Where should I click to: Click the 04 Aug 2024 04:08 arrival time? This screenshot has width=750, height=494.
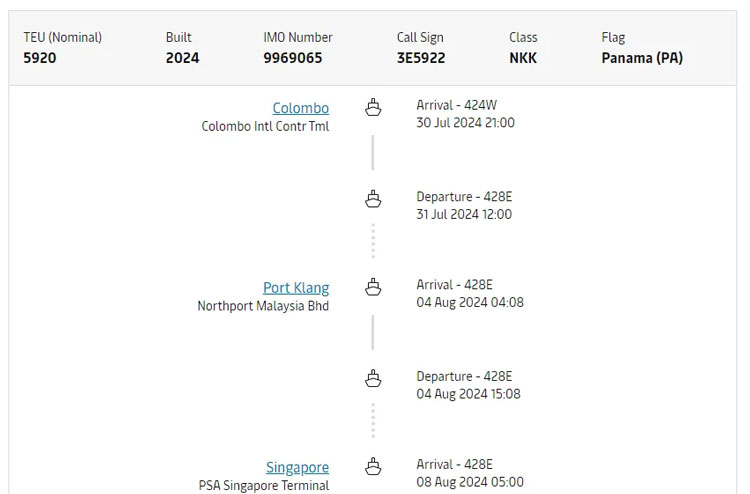pos(470,302)
